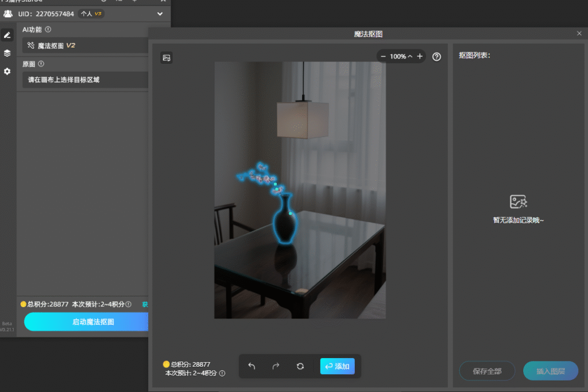
Task: Open the 魔法抠图 V2 function selector
Action: click(86, 45)
